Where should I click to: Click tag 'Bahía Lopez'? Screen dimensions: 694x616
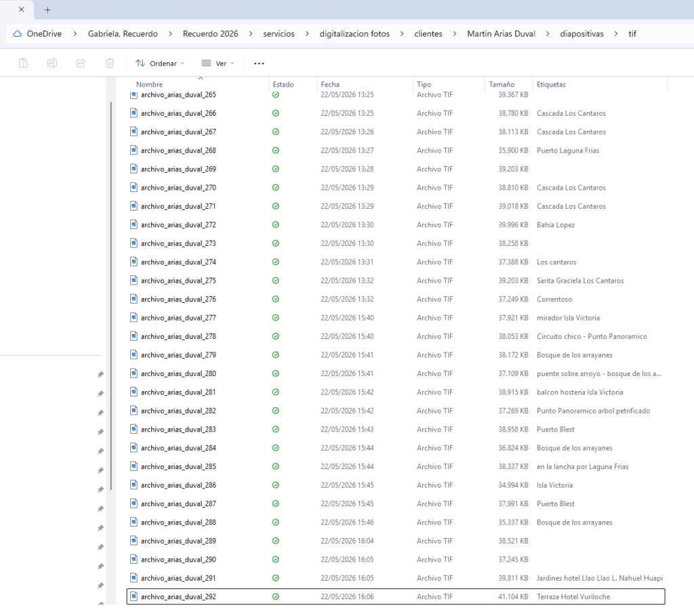pos(556,225)
